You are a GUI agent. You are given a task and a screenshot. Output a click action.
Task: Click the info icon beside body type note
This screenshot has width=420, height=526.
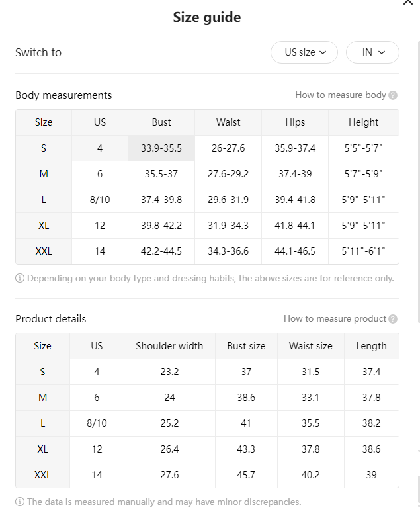pos(20,278)
